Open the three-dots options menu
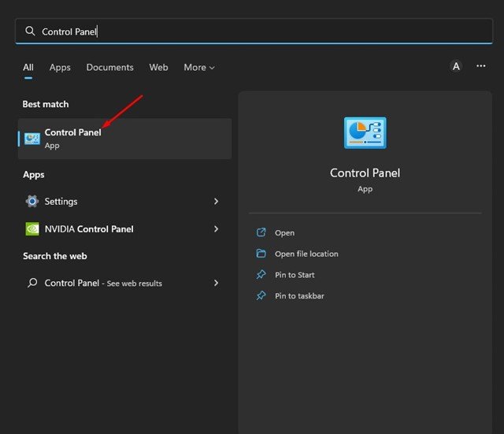 [x=481, y=66]
